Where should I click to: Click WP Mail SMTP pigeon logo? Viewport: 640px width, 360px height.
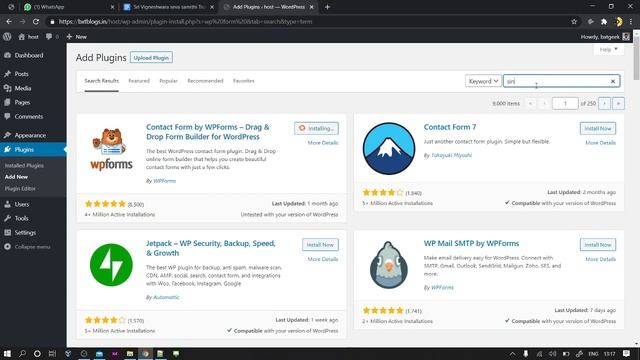389,265
